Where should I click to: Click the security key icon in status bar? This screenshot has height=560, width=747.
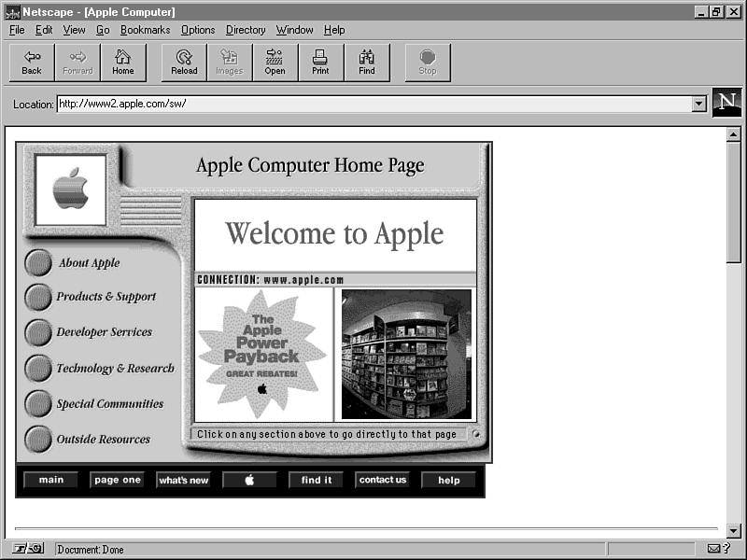pyautogui.click(x=28, y=549)
